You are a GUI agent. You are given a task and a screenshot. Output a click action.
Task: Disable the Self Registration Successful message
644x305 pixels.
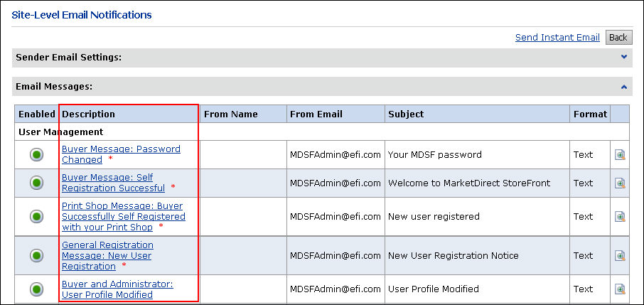[x=36, y=183]
